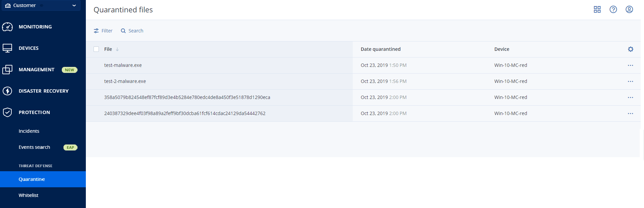Image resolution: width=644 pixels, height=208 pixels.
Task: Click the Management section icon
Action: coord(7,70)
